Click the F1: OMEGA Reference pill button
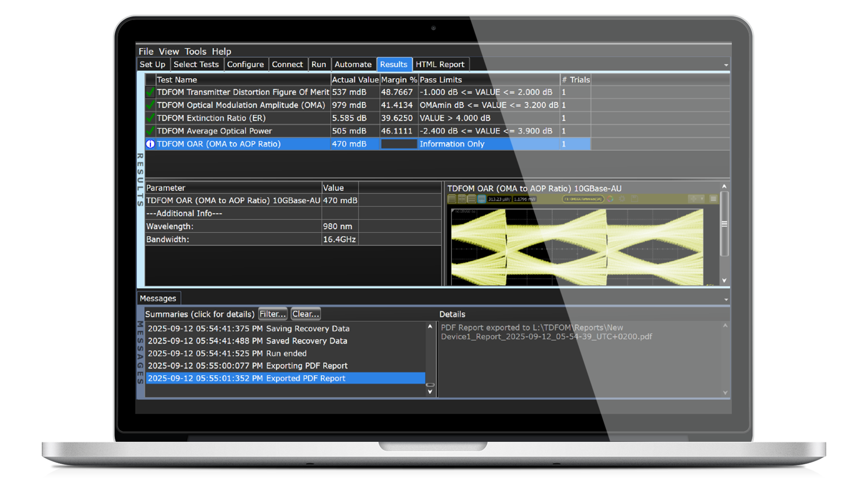 (583, 199)
